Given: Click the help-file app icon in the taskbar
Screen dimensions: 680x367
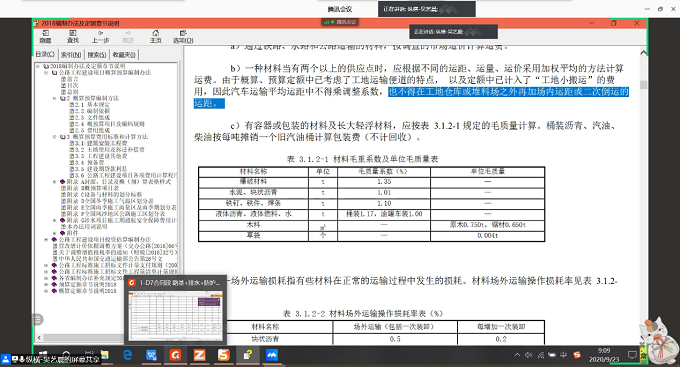Looking at the screenshot, I should click(x=247, y=355).
